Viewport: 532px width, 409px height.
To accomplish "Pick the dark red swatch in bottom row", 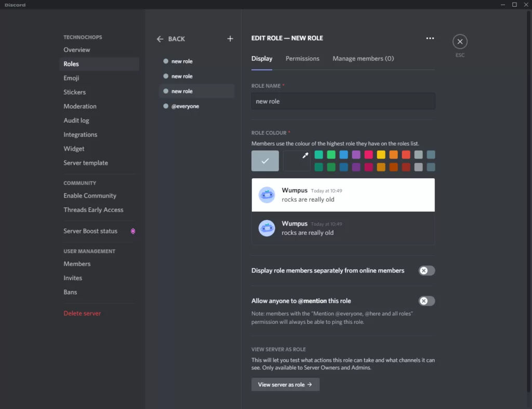I will [406, 167].
